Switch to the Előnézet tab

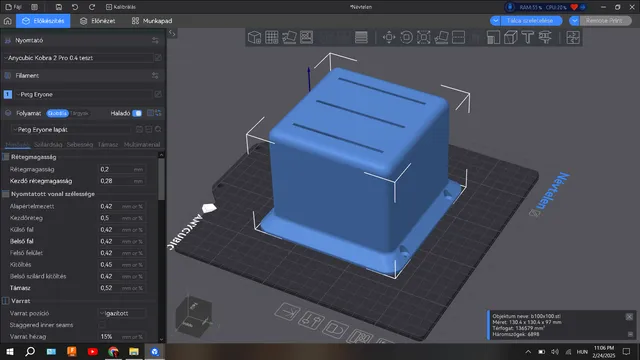98,21
